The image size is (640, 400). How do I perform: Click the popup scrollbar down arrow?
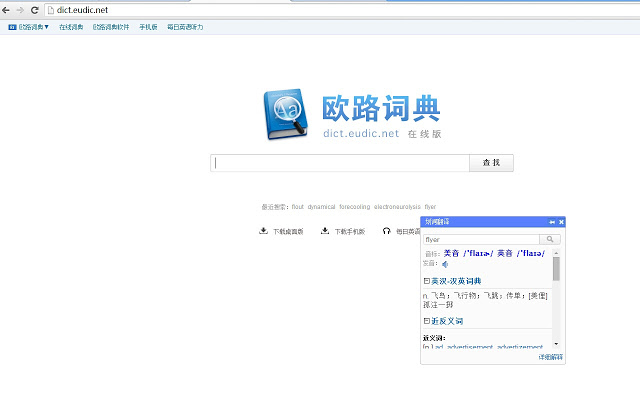(x=556, y=344)
